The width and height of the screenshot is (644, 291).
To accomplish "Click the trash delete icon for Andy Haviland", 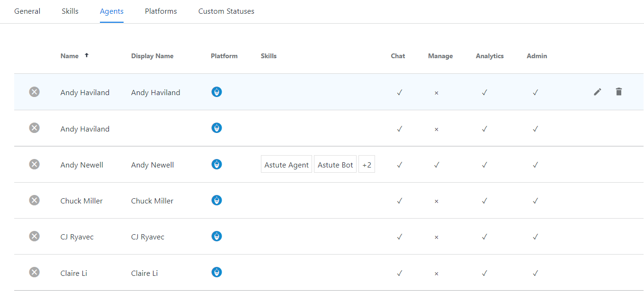I will pyautogui.click(x=618, y=92).
